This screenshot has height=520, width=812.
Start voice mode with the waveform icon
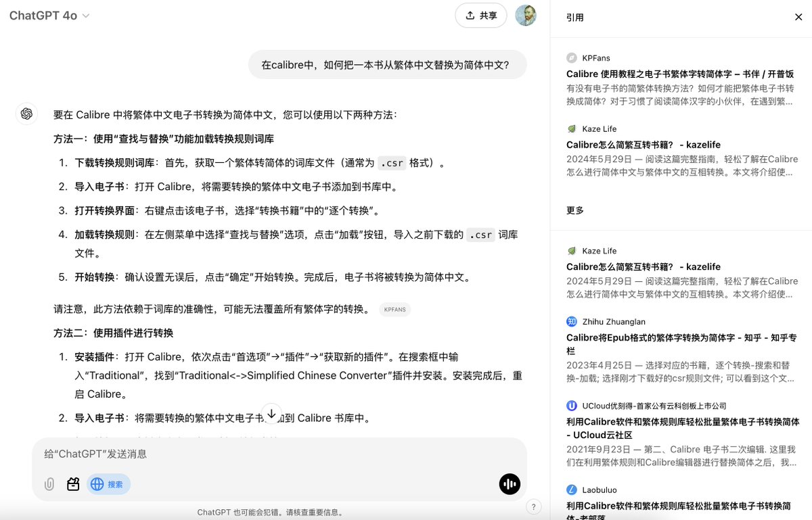point(510,483)
